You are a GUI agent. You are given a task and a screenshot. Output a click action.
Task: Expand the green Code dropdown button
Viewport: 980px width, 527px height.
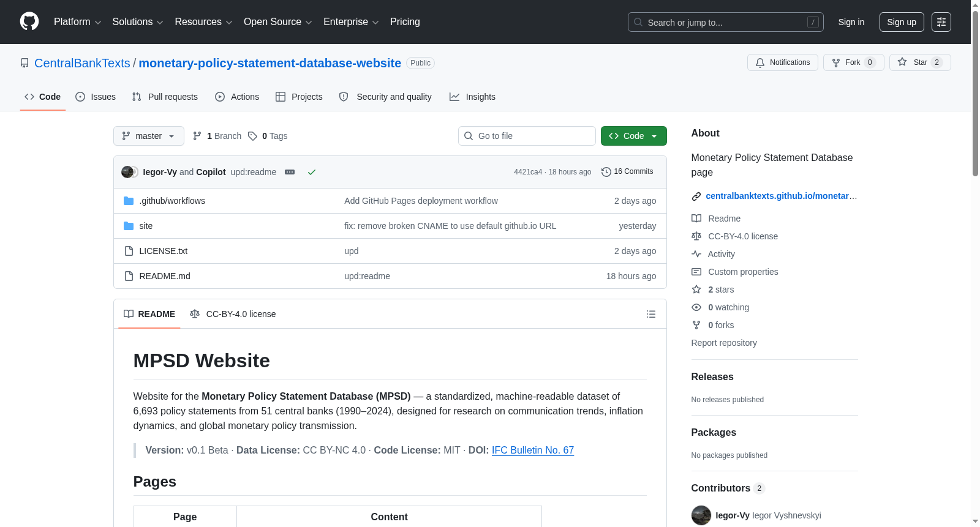click(634, 136)
